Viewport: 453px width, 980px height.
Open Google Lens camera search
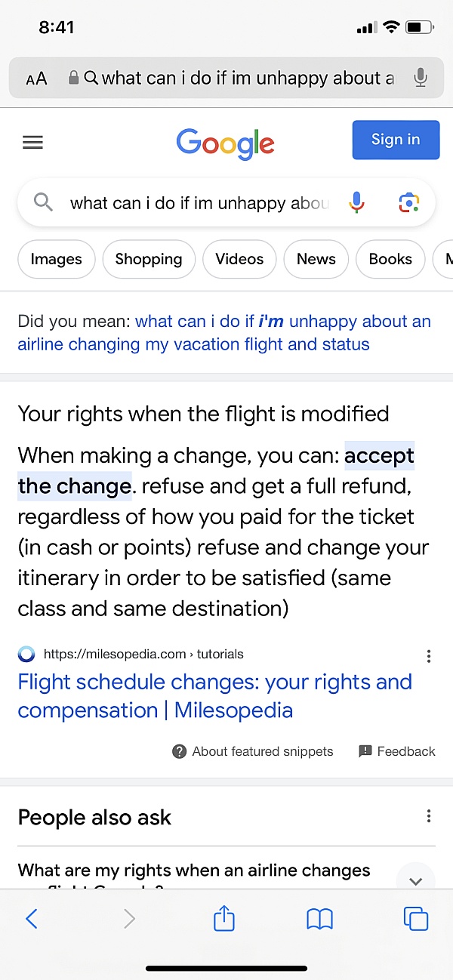408,202
